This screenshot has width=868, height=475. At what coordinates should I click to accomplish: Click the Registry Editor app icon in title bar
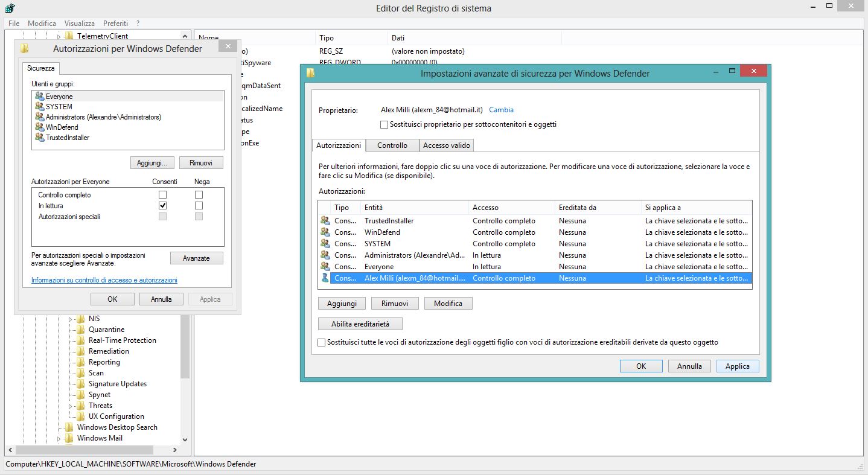pos(9,8)
